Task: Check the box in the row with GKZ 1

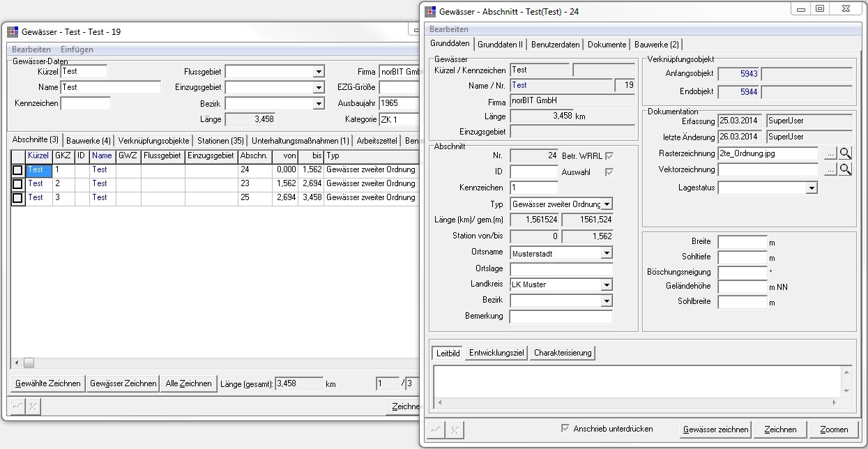Action: [x=17, y=170]
